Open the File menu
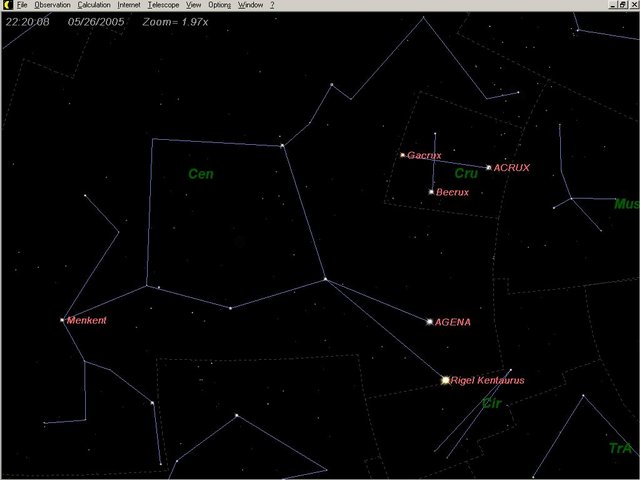Viewport: 640px width, 480px height. point(22,5)
